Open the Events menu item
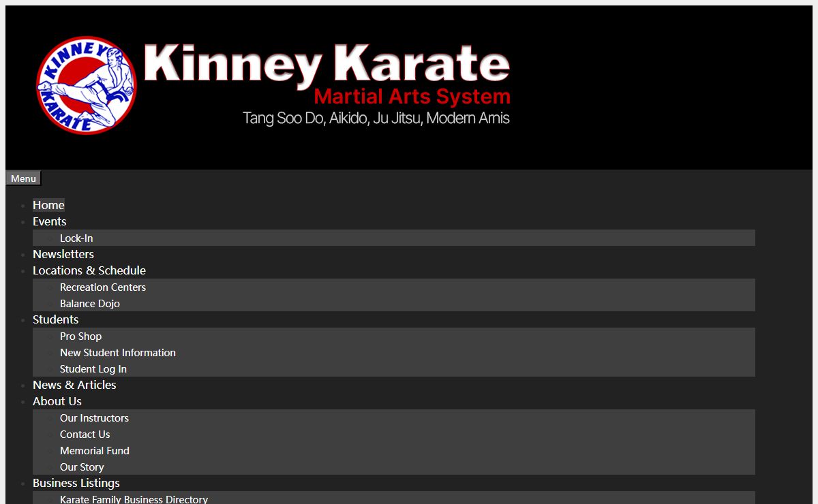The image size is (818, 504). pos(49,221)
